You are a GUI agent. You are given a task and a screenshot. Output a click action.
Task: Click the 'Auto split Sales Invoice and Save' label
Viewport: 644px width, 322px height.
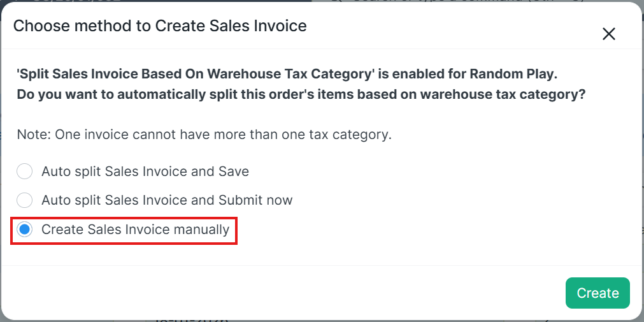(145, 172)
